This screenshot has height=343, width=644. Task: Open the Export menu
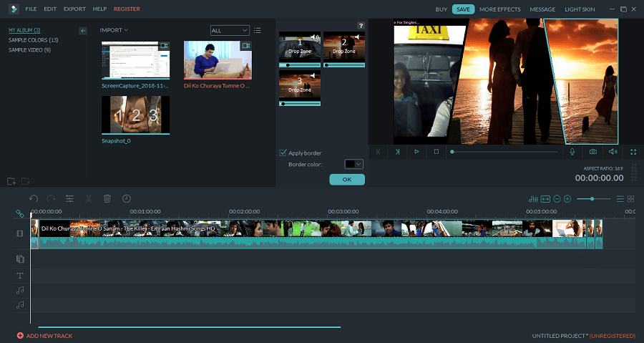[74, 9]
